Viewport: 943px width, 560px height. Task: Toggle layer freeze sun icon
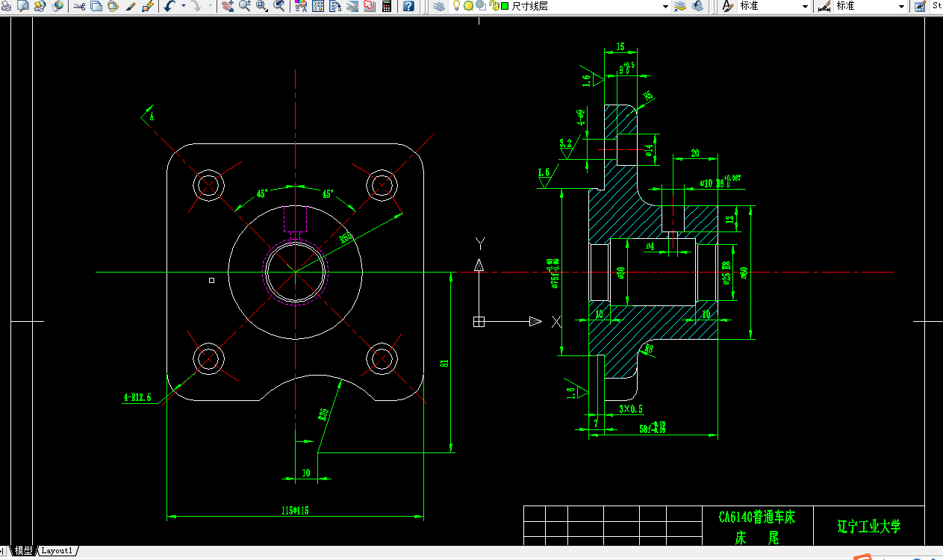tap(468, 5)
